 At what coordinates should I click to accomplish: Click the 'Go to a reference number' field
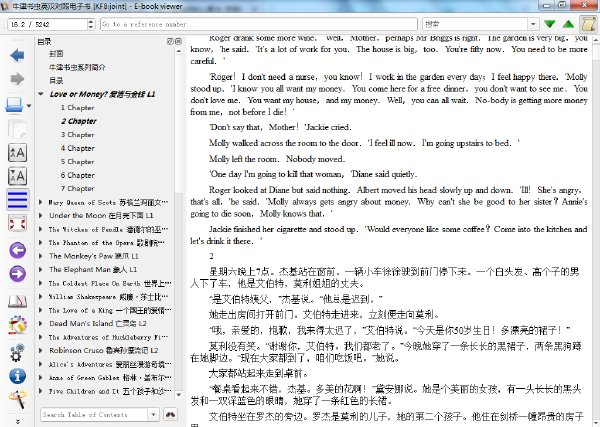[x=259, y=24]
